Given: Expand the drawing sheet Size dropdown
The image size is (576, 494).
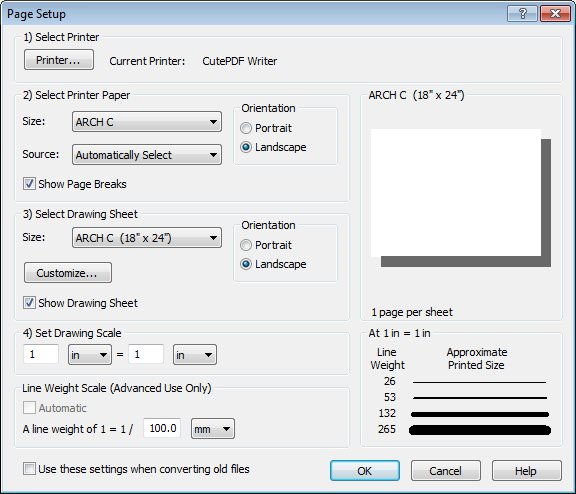Looking at the screenshot, I should tap(147, 238).
